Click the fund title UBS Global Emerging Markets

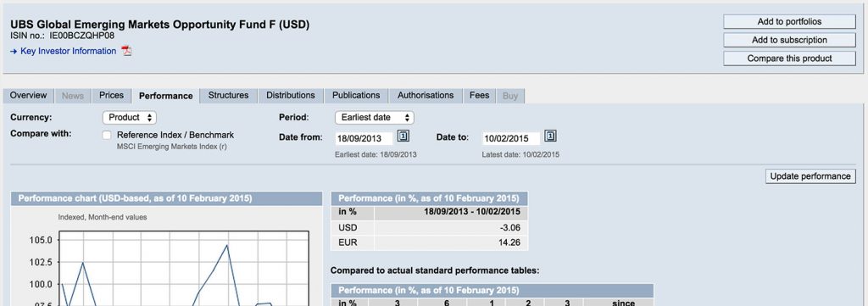pos(160,25)
